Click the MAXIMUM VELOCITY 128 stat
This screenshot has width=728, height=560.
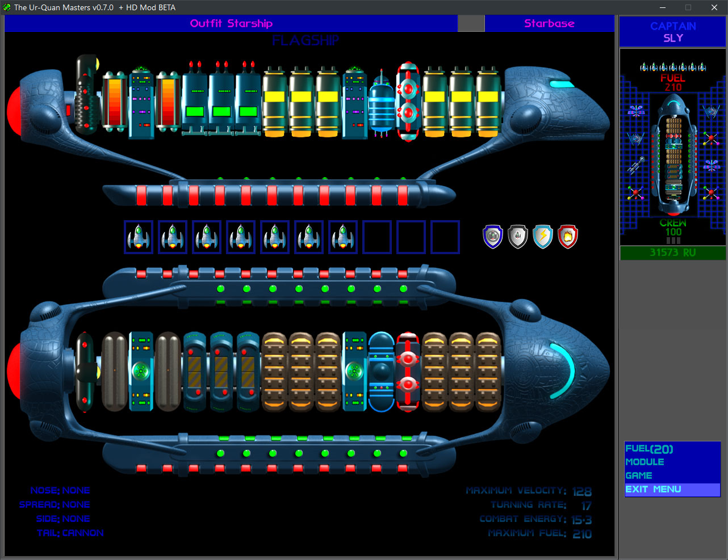[529, 491]
